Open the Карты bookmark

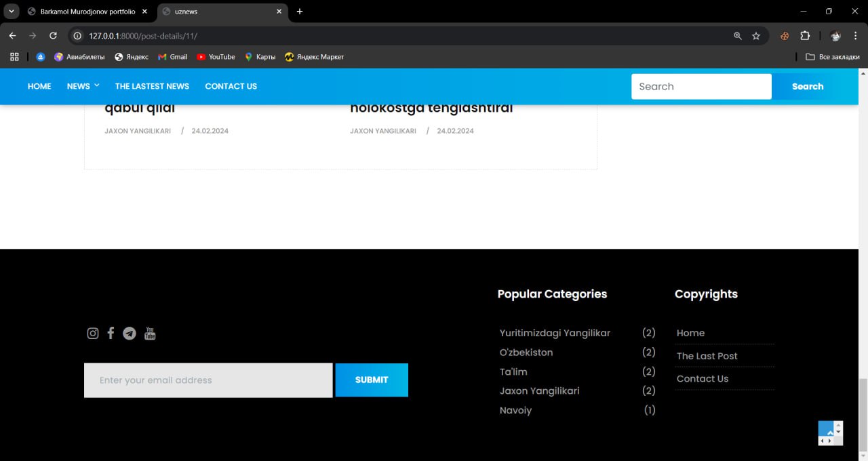[x=260, y=57]
